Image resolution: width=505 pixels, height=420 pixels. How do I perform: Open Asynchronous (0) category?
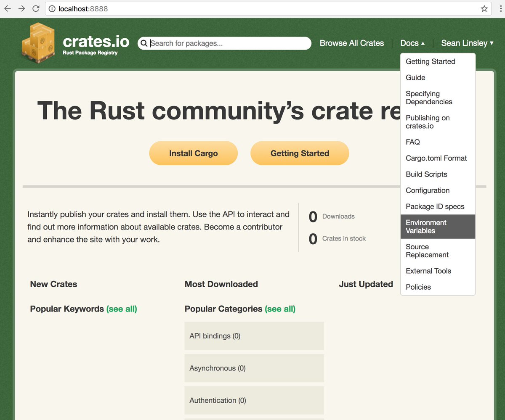[254, 368]
